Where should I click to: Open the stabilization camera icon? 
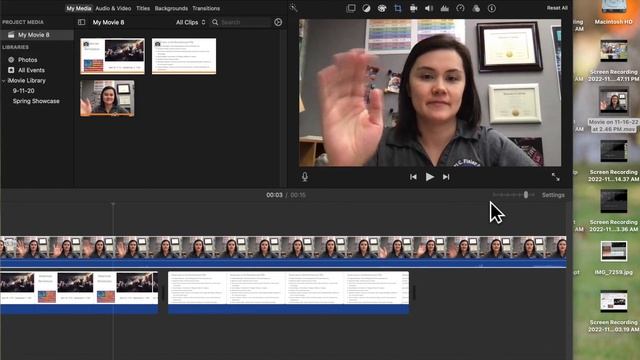tap(413, 8)
